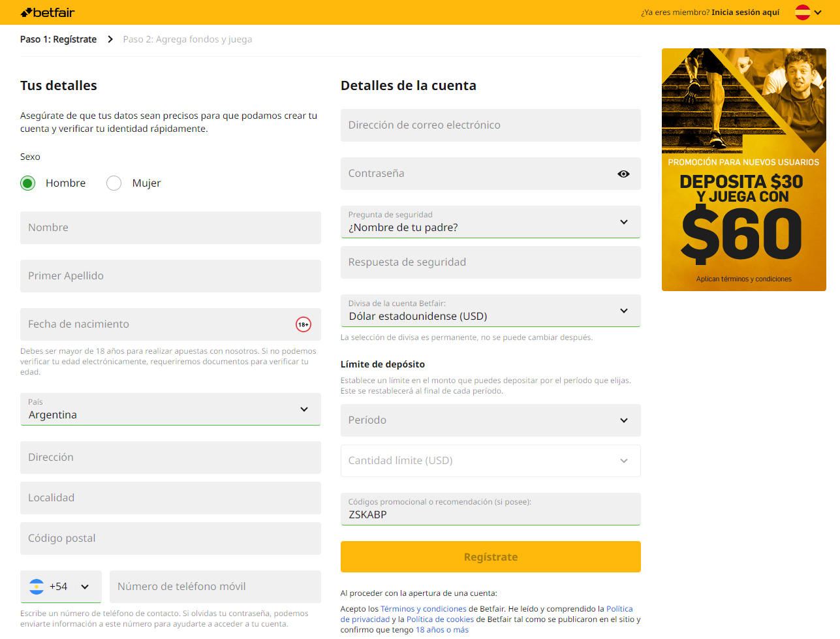Click the promo code field containing ZSKABP
This screenshot has width=840, height=639.
click(x=491, y=509)
